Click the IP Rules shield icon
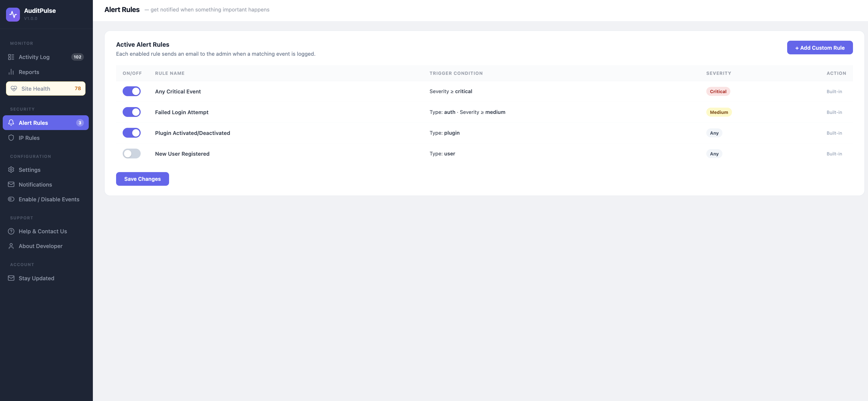Viewport: 868px width, 401px height. pyautogui.click(x=11, y=137)
